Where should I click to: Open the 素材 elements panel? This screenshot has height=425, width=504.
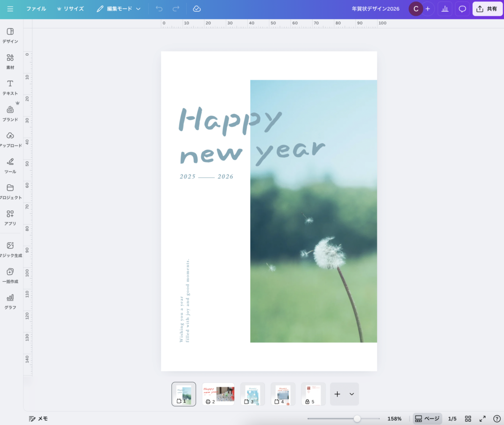pos(10,62)
